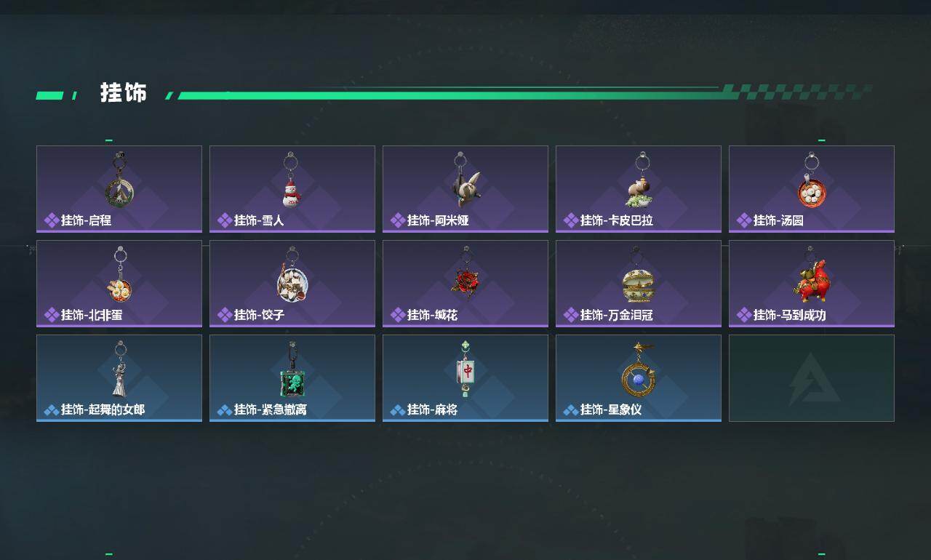Click the purple rarity diamond beside 挂饰-雪人
Screen dimensions: 931x560
pos(225,220)
